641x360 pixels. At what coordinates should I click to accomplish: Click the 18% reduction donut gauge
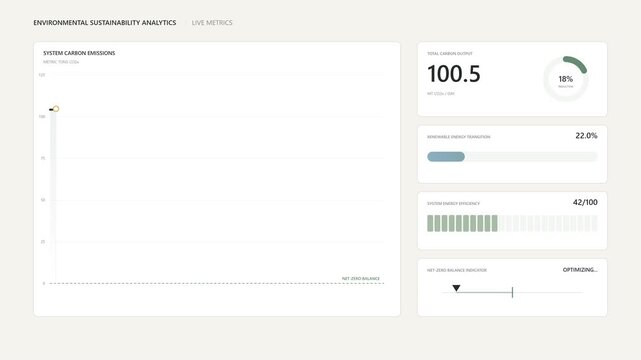click(x=566, y=79)
